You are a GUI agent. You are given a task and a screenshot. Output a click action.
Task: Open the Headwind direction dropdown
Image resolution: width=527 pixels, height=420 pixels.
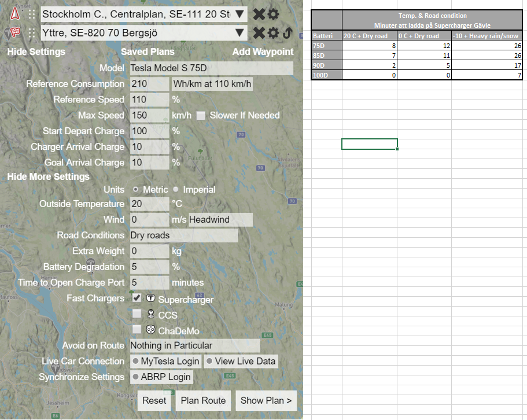220,220
